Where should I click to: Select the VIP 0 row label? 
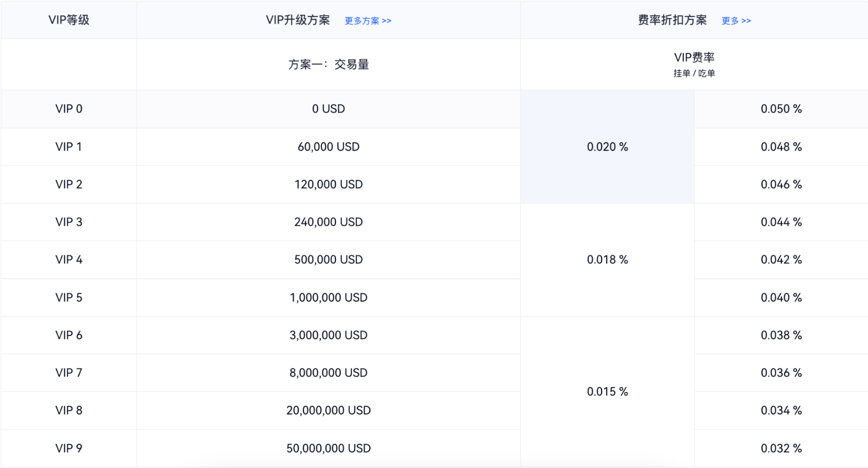(x=69, y=109)
